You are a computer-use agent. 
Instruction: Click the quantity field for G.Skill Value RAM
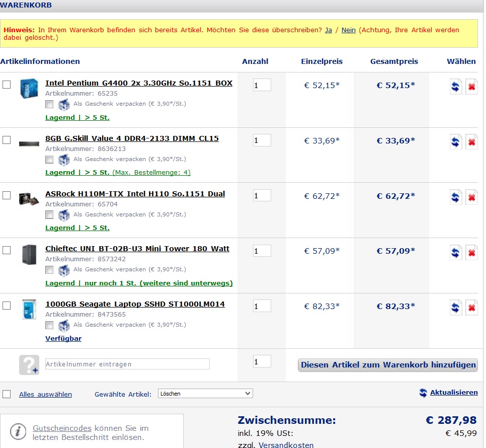pyautogui.click(x=262, y=140)
